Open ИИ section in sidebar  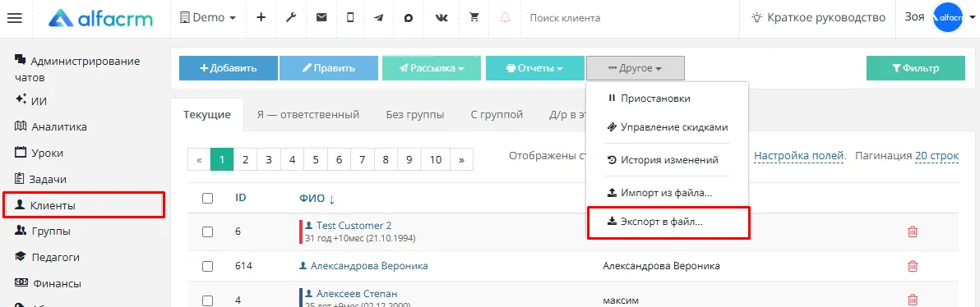[30, 100]
